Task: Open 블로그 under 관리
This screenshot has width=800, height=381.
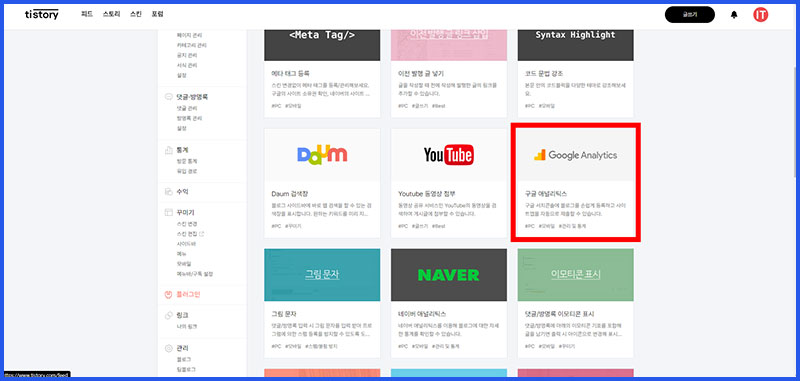Action: point(184,360)
